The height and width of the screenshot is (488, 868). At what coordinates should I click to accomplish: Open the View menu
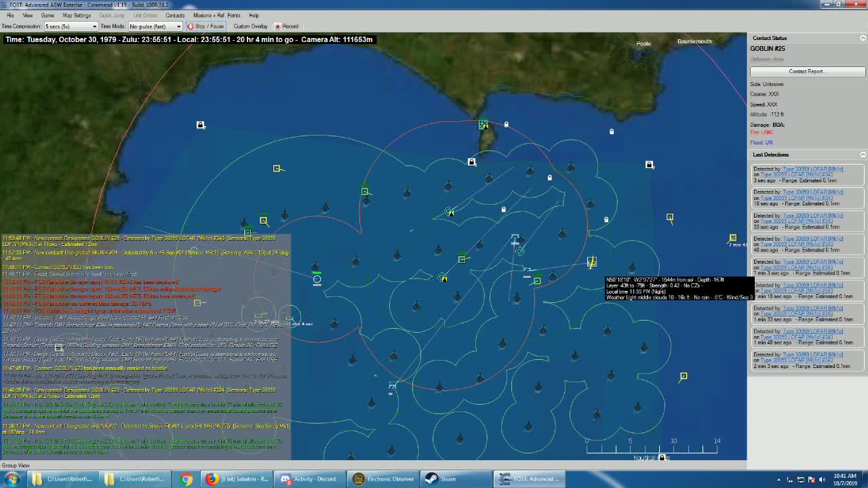point(28,15)
